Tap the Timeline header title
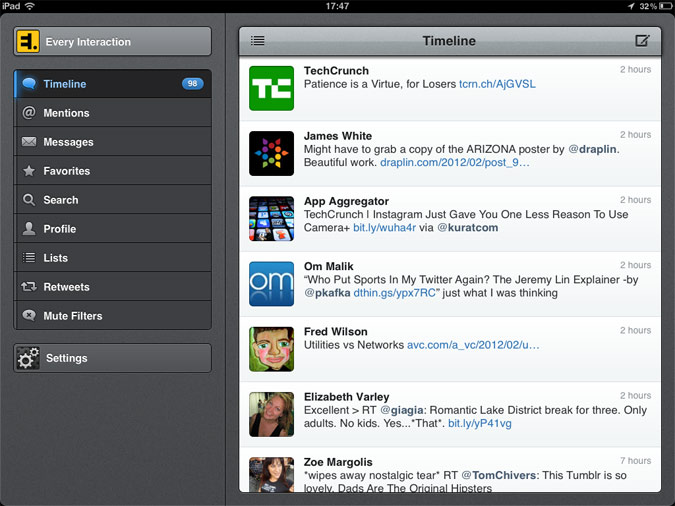Screen dimensions: 675x506 coord(449,41)
